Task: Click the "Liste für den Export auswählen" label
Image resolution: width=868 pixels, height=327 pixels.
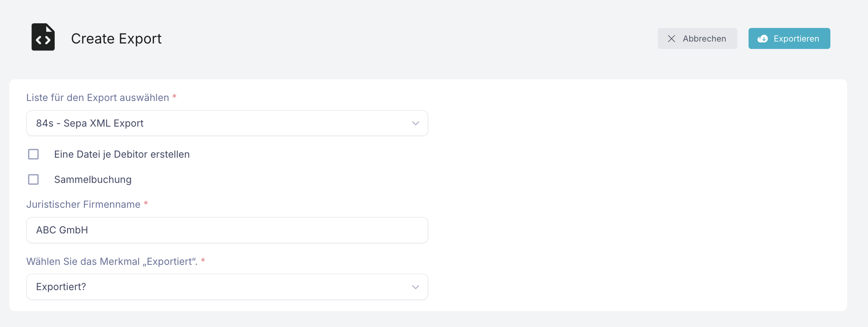Action: tap(97, 97)
